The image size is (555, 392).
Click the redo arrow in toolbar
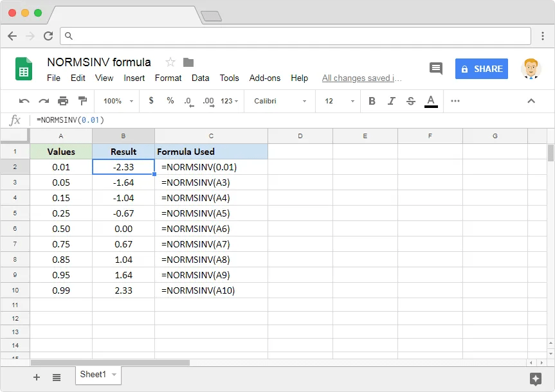44,101
